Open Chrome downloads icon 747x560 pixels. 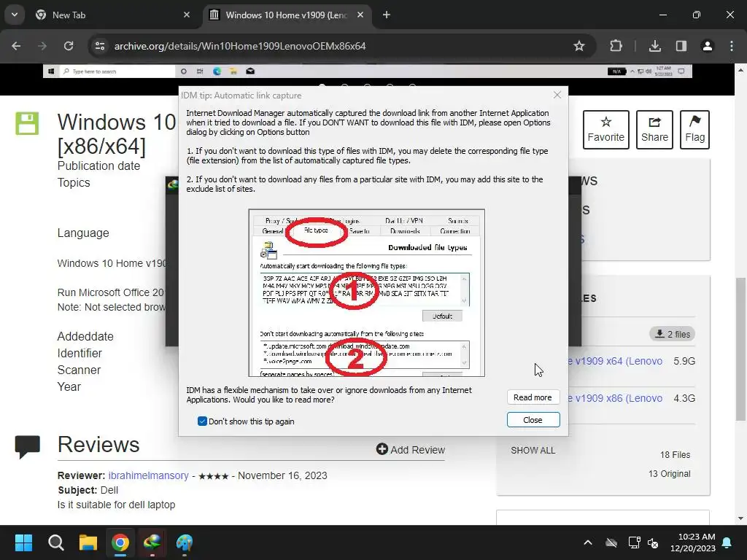tap(654, 46)
